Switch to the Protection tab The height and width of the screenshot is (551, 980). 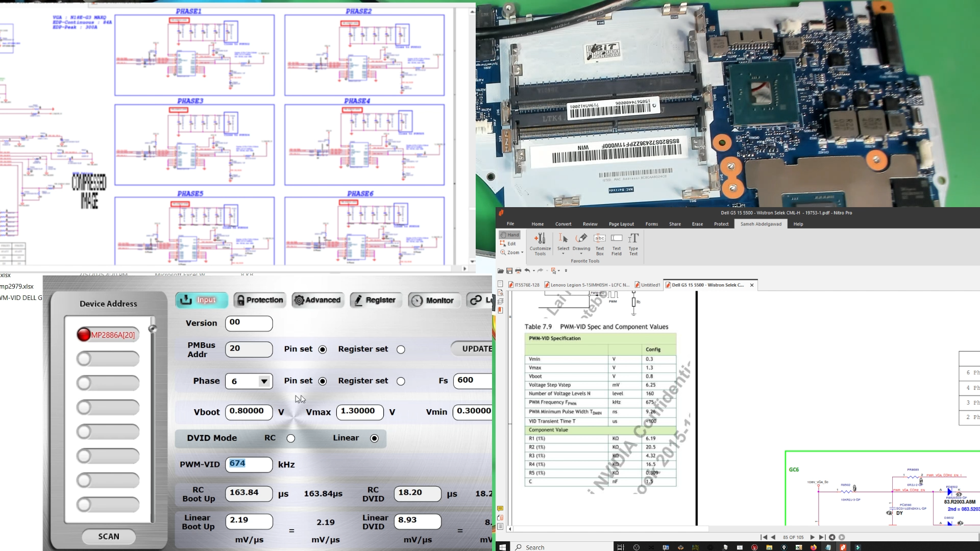coord(260,300)
